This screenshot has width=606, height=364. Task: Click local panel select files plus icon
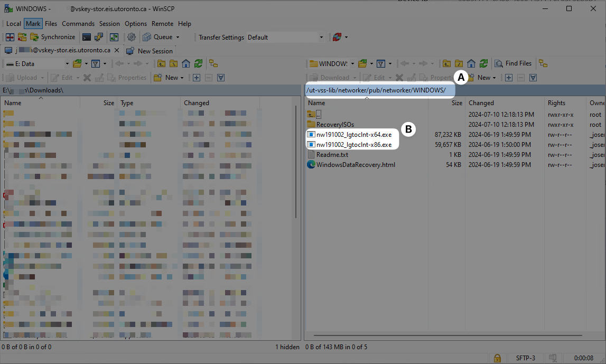tap(197, 78)
